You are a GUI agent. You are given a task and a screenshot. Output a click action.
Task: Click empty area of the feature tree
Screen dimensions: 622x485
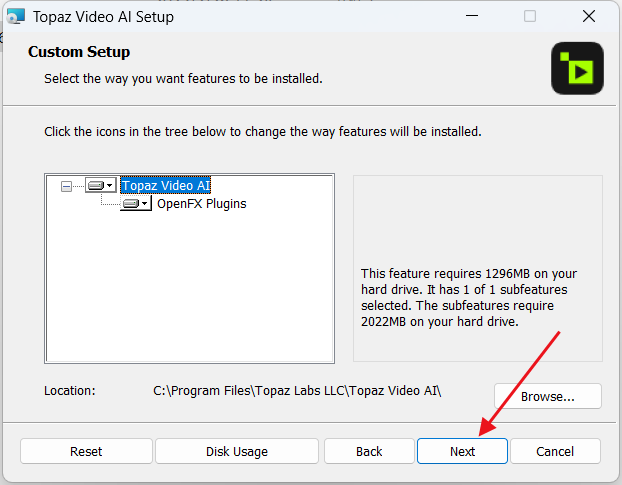click(x=190, y=286)
